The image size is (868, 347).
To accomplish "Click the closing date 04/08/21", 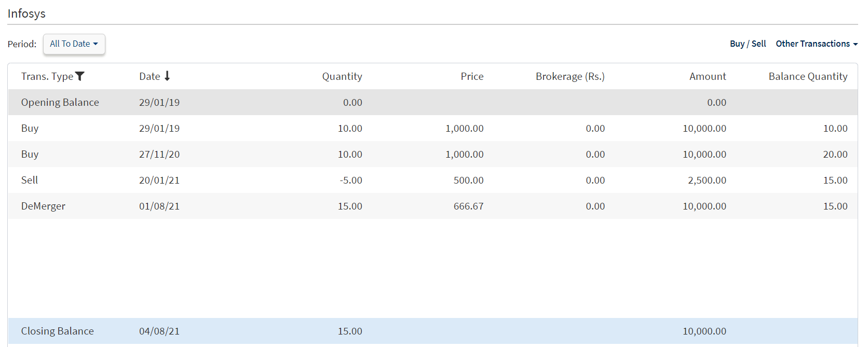I will 159,331.
